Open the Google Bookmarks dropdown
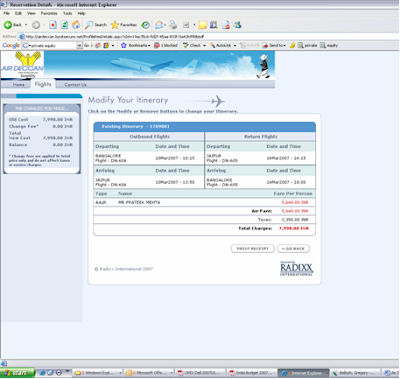 pos(136,45)
